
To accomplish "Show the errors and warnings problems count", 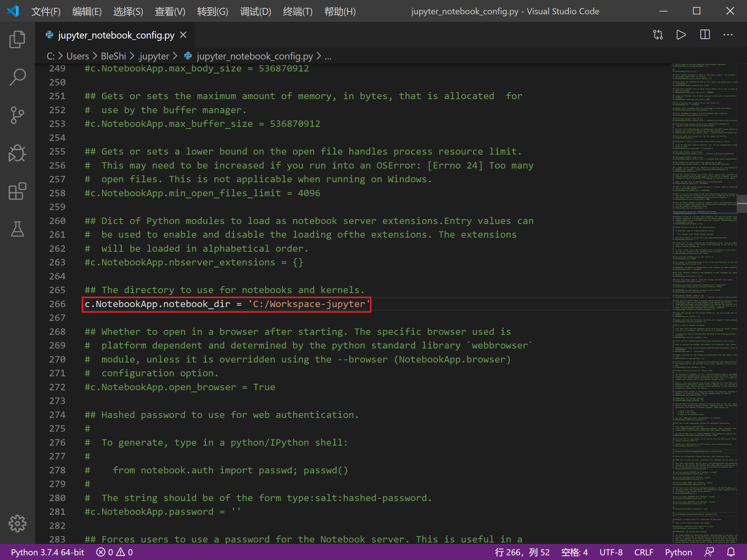I will pyautogui.click(x=114, y=552).
